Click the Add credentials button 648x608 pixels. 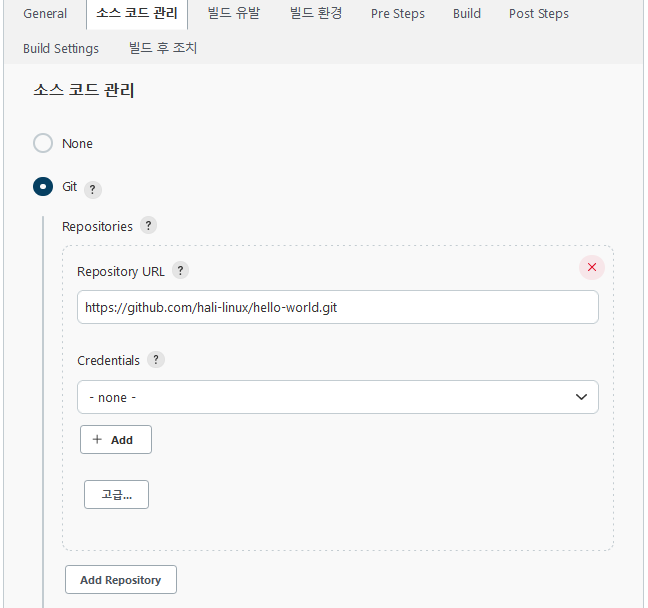(116, 439)
